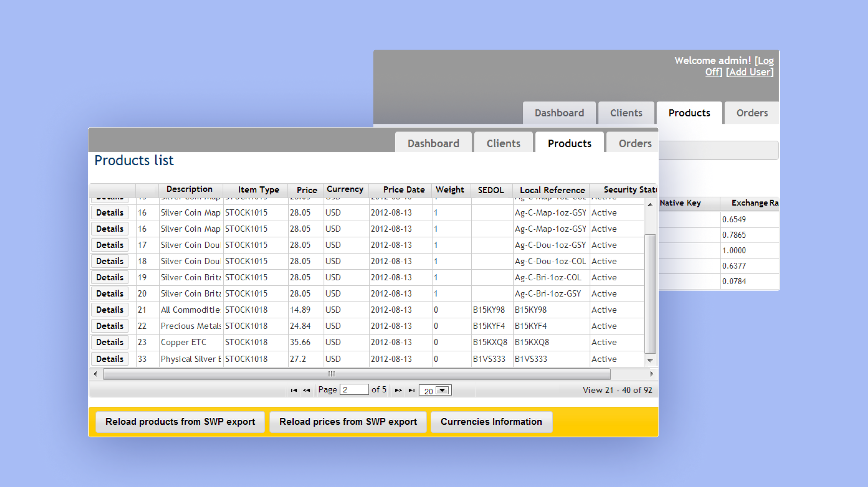868x487 pixels.
Task: Jump to the last products page
Action: coord(411,390)
